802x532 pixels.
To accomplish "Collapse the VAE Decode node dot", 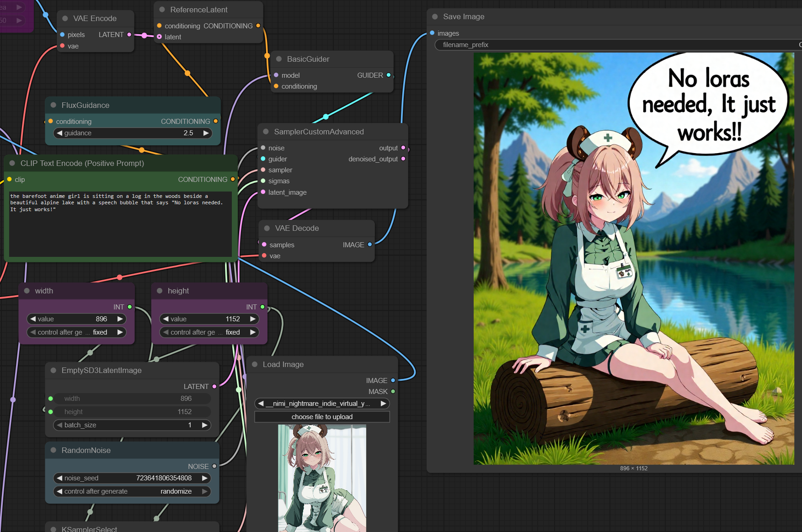I will [x=267, y=228].
